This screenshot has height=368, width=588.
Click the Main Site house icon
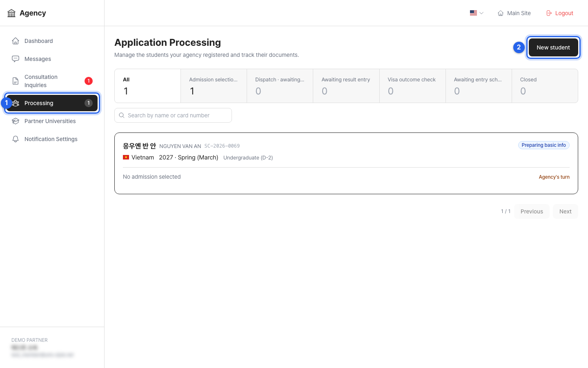pyautogui.click(x=501, y=13)
